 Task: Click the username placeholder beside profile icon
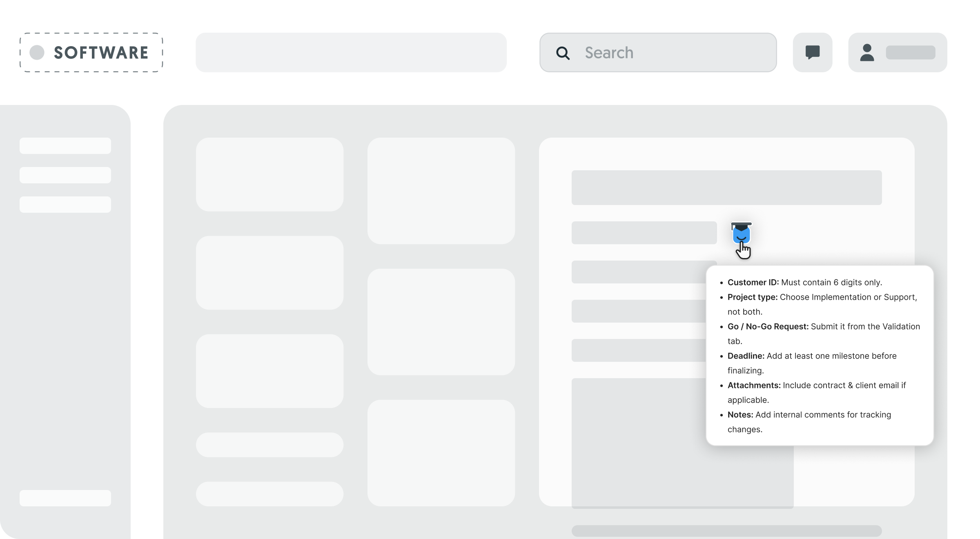click(910, 52)
